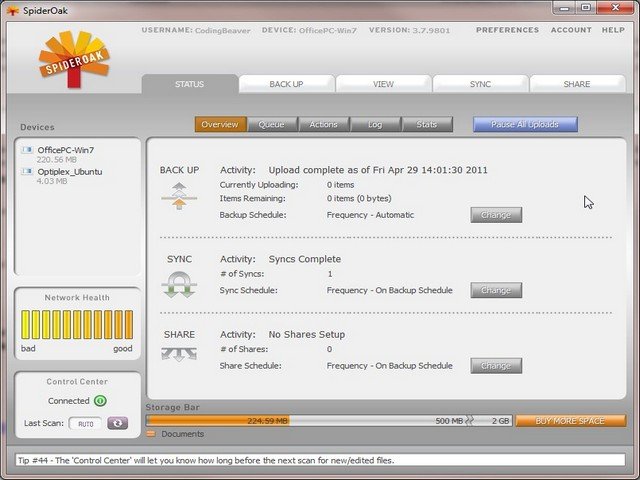Open the SHARE tab

577,84
